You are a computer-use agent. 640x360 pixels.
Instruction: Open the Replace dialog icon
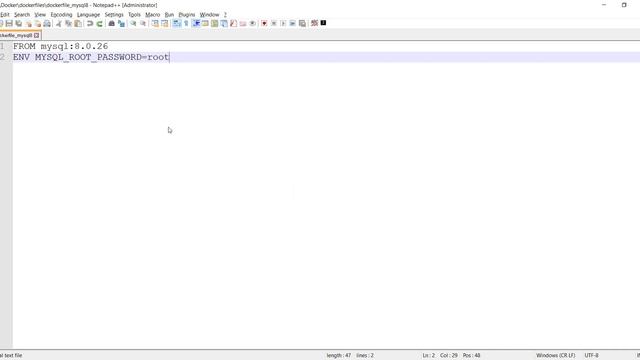click(x=121, y=24)
